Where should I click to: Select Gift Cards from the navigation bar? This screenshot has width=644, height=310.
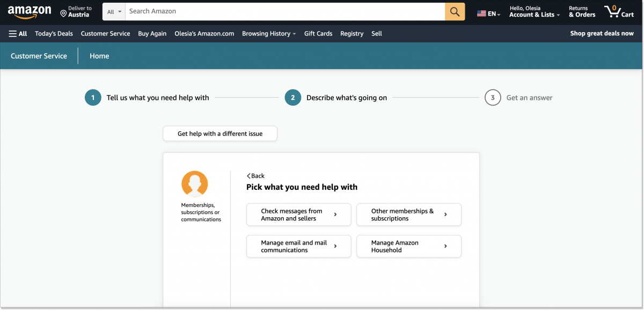[x=318, y=33]
